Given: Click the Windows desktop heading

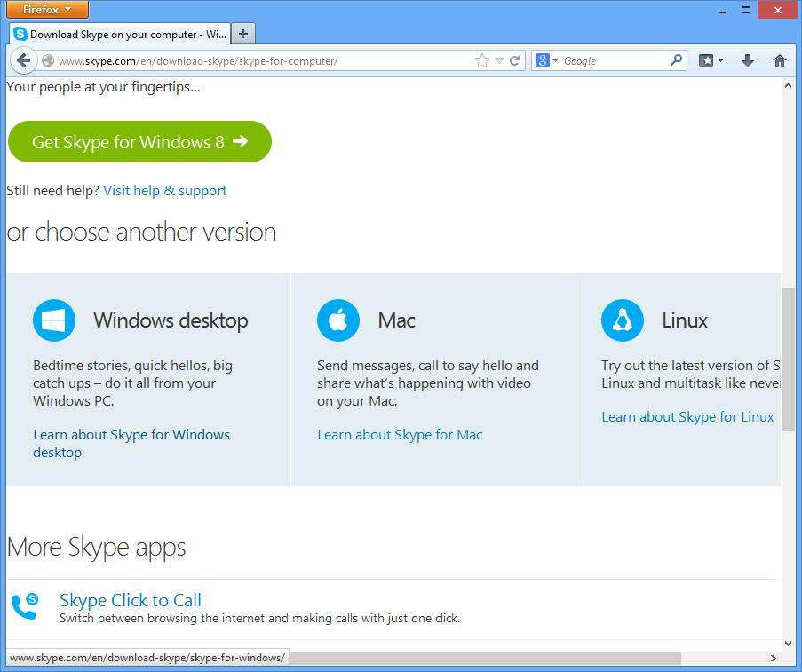Looking at the screenshot, I should [171, 320].
